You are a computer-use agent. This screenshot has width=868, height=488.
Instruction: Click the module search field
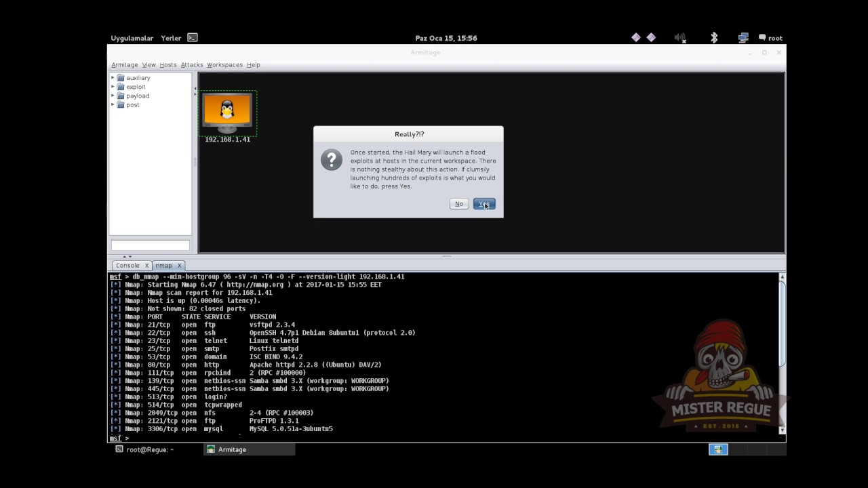(x=151, y=245)
